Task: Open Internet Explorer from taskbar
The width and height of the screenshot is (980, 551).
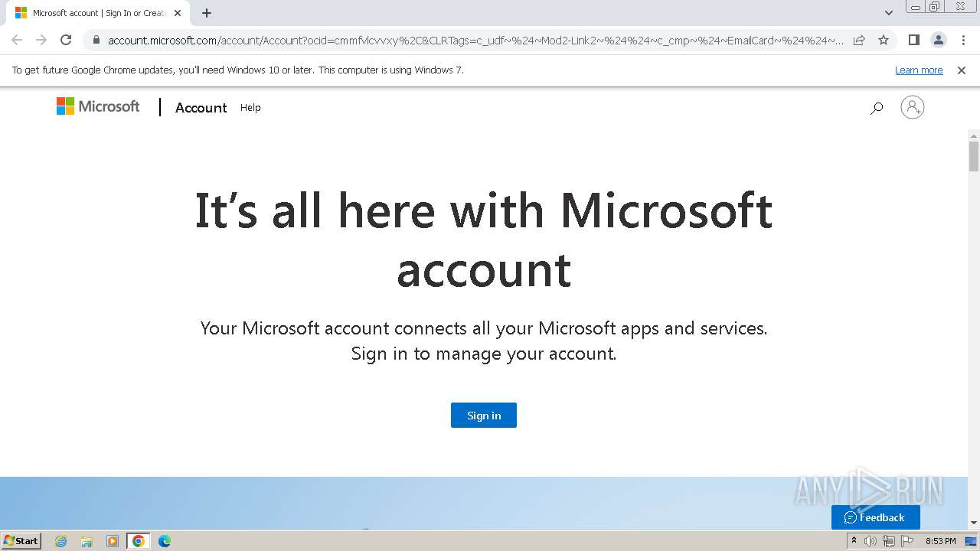Action: (x=61, y=541)
